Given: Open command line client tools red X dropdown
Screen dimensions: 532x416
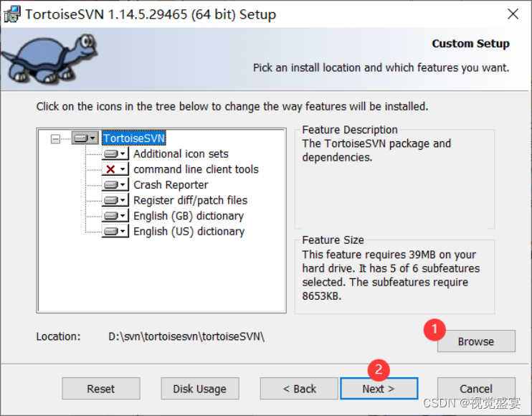Looking at the screenshot, I should pyautogui.click(x=115, y=169).
